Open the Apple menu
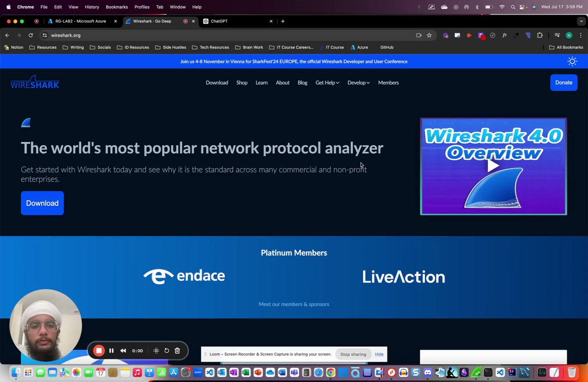588x382 pixels. coord(8,7)
